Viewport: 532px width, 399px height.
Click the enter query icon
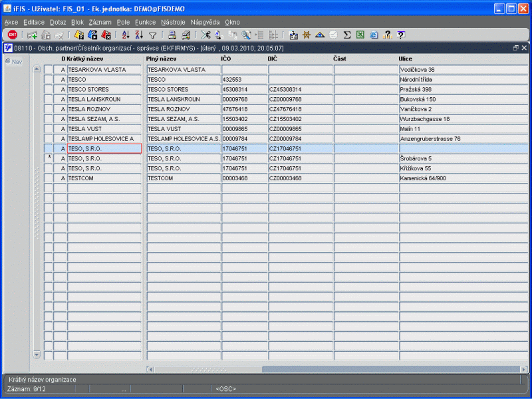pos(79,35)
